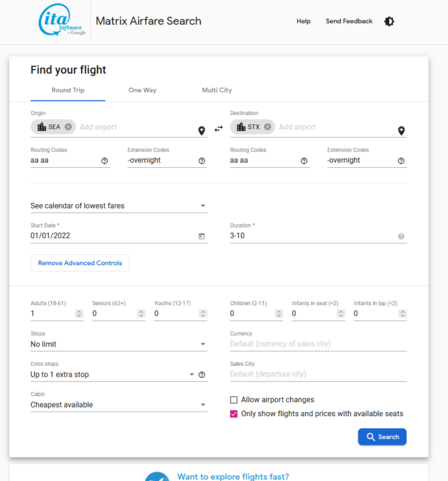The image size is (448, 481).
Task: Open the Help link
Action: pos(304,21)
